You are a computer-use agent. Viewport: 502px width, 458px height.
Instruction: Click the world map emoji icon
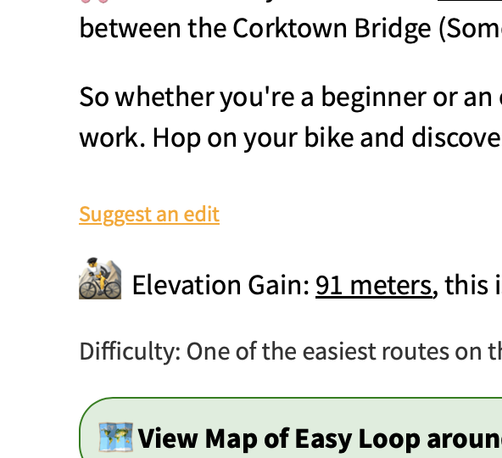click(x=116, y=437)
